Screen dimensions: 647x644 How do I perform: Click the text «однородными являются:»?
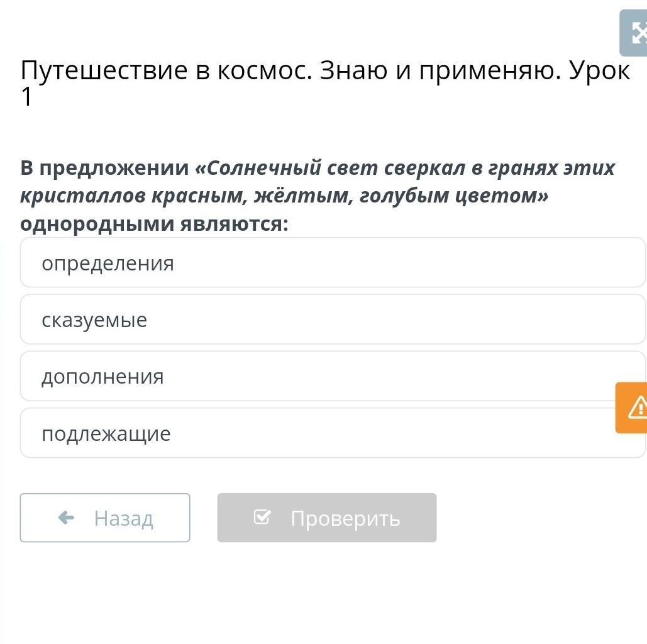coord(154,224)
